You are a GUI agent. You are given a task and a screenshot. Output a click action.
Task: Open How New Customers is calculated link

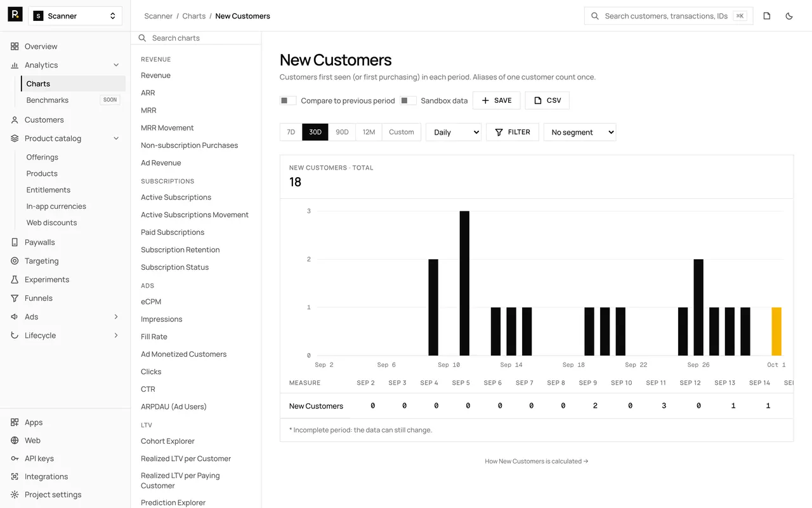pos(537,462)
